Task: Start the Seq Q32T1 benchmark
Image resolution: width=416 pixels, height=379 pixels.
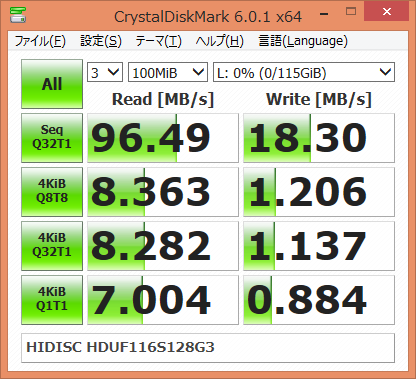Action: 52,138
